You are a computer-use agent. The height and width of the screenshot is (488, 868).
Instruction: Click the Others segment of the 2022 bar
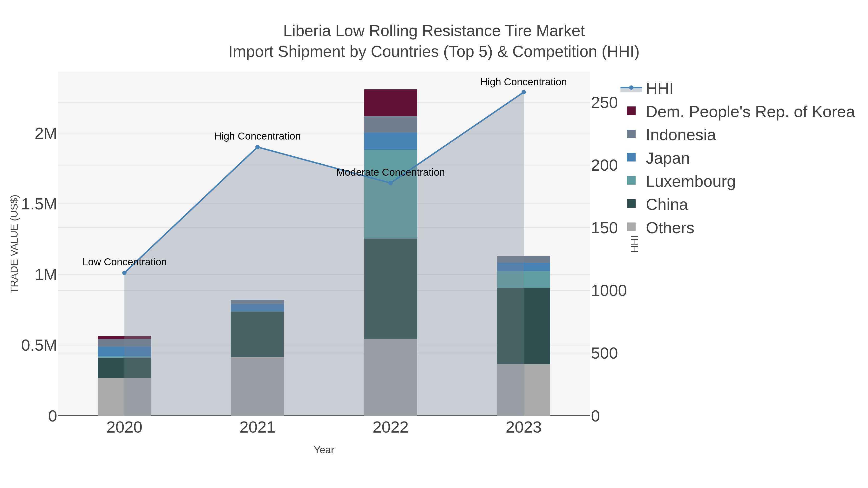coord(391,377)
